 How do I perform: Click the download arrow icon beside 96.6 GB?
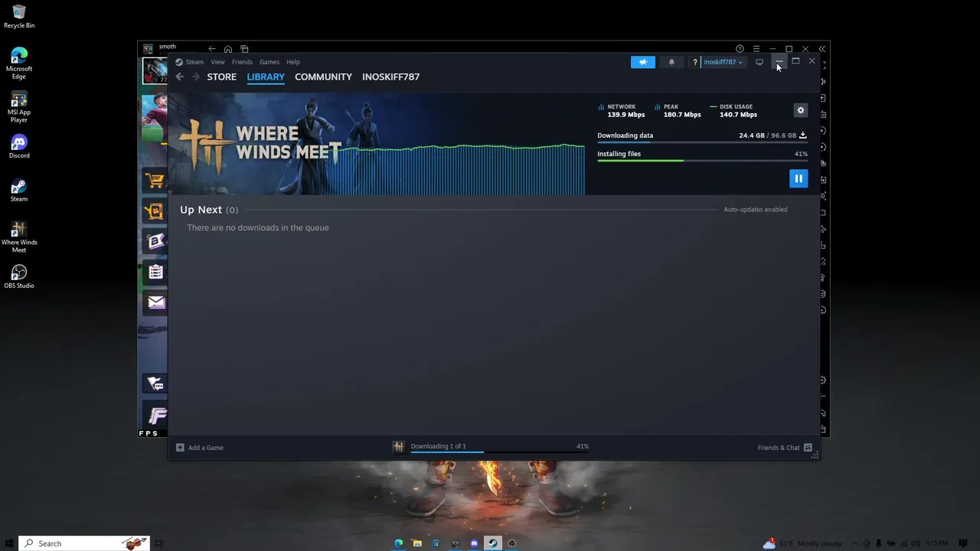[x=803, y=135]
